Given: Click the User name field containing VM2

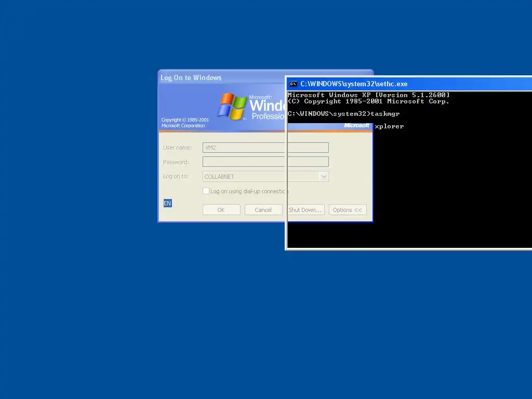Looking at the screenshot, I should (x=265, y=147).
